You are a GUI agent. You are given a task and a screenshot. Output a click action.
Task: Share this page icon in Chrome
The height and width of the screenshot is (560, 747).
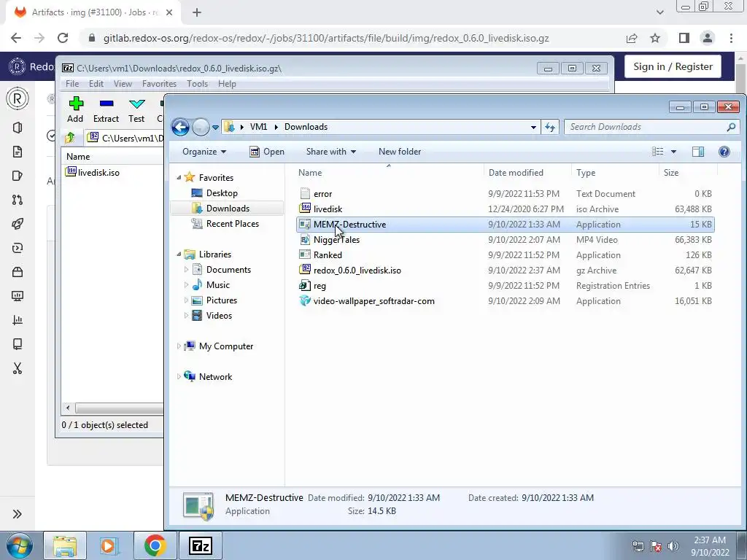click(x=632, y=38)
